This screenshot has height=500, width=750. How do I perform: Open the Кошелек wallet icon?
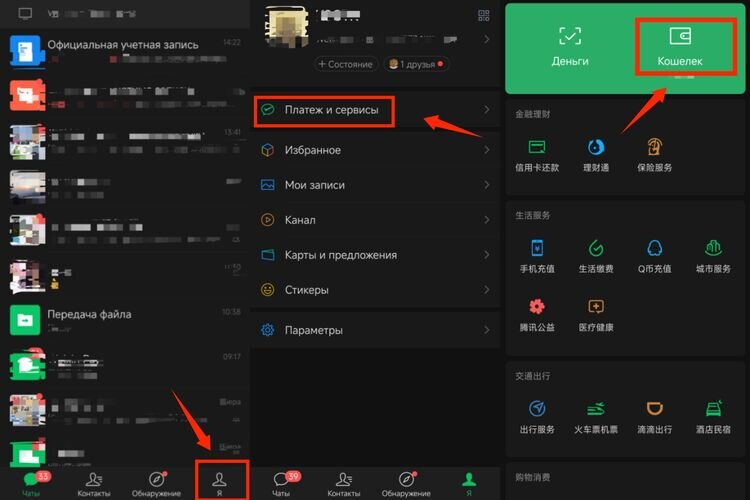pos(680,36)
